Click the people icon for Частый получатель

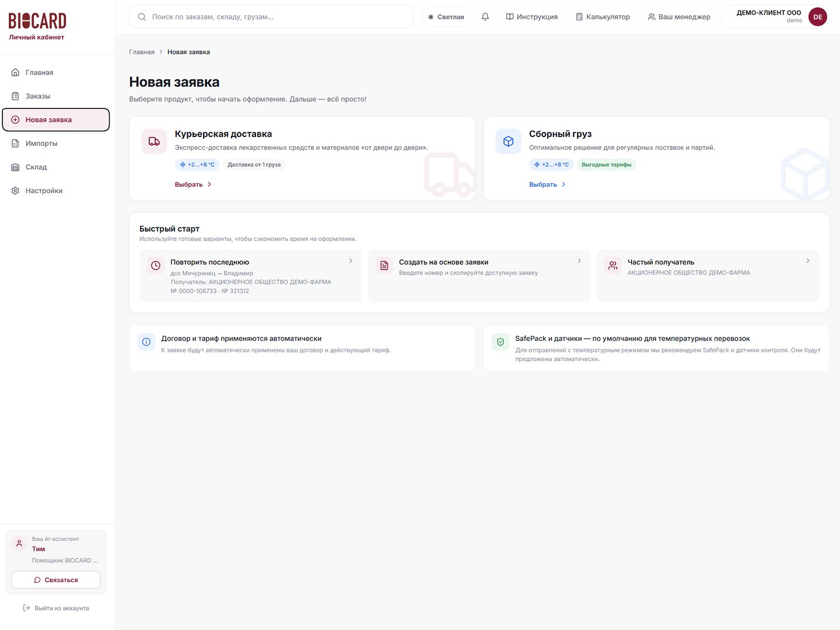click(613, 265)
